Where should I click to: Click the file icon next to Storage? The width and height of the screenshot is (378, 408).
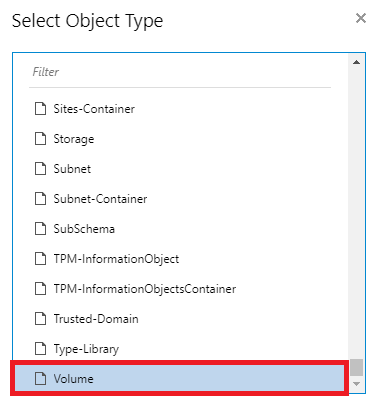[41, 139]
